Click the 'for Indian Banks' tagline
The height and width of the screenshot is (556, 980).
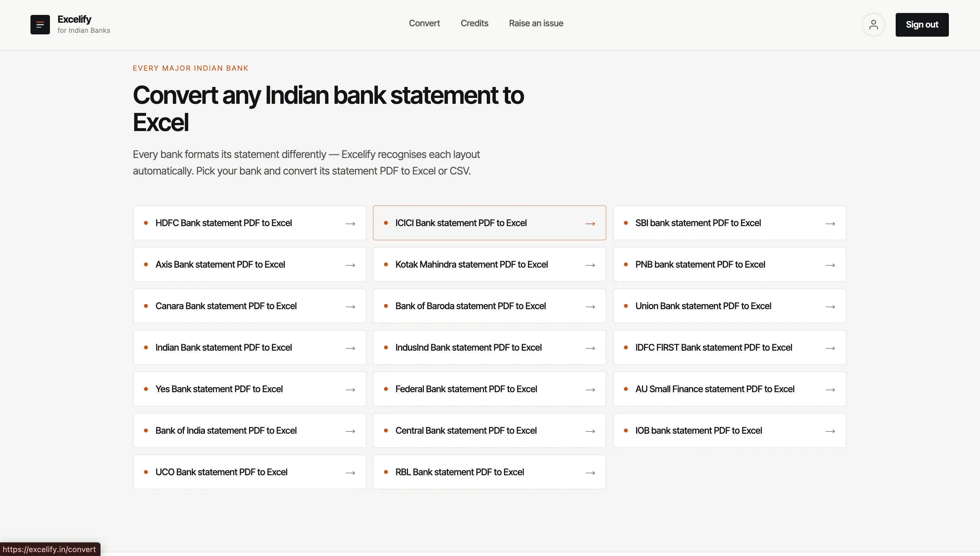pyautogui.click(x=84, y=30)
